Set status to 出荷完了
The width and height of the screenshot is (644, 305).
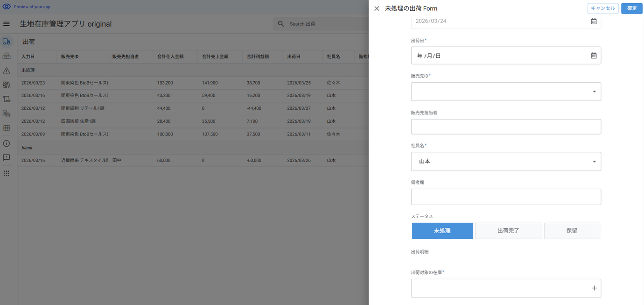click(x=508, y=231)
